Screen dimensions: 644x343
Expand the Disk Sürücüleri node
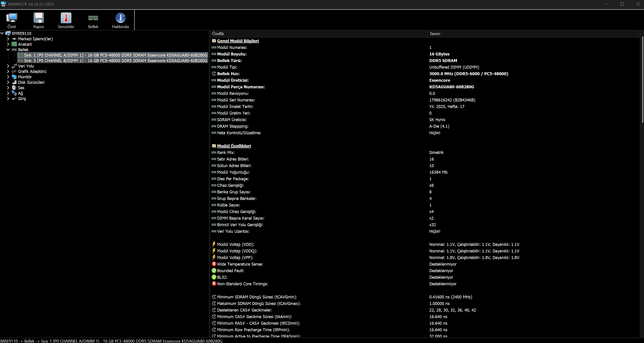point(8,82)
